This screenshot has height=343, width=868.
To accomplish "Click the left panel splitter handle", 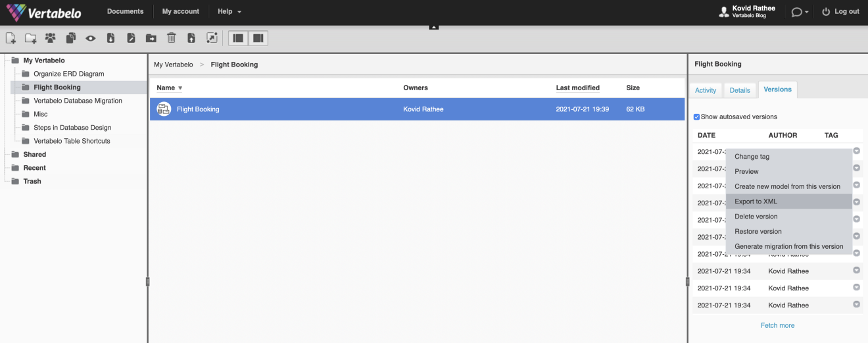I will 147,282.
